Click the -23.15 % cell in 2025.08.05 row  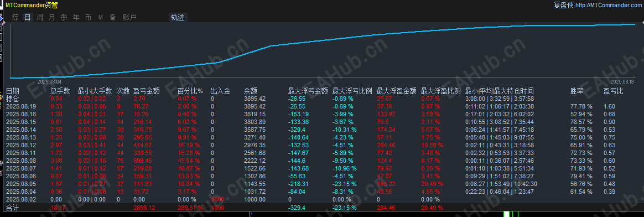345,184
